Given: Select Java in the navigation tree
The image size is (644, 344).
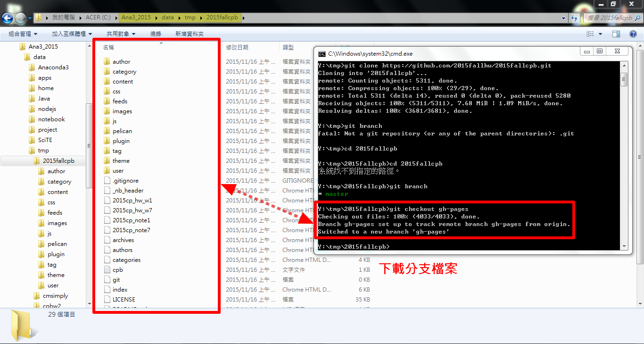Looking at the screenshot, I should [x=44, y=99].
